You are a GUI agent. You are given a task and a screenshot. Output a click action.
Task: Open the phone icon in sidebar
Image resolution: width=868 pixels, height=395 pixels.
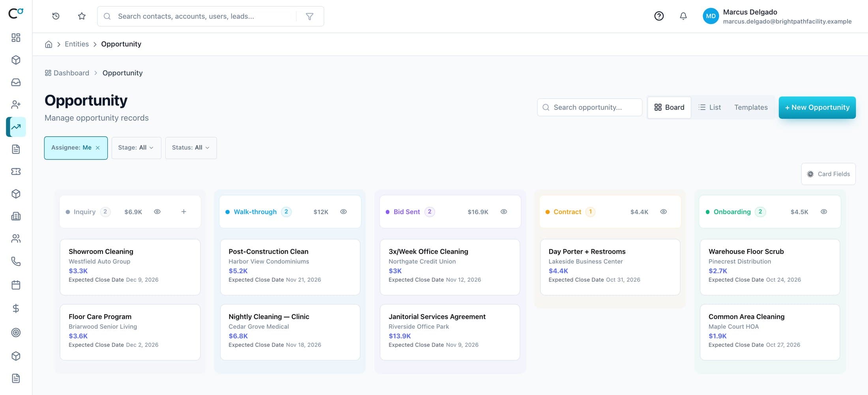(x=16, y=261)
